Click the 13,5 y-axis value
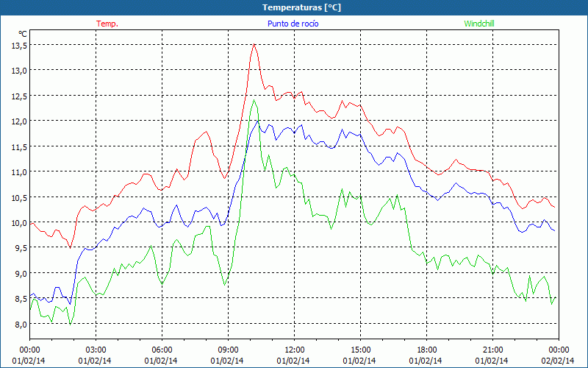 19,45
